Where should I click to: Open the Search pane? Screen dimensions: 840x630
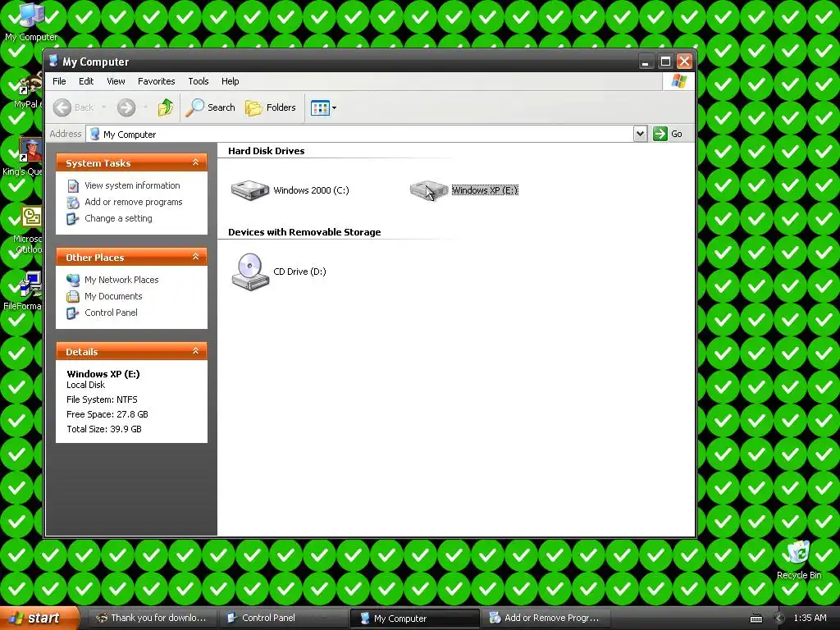click(x=211, y=107)
